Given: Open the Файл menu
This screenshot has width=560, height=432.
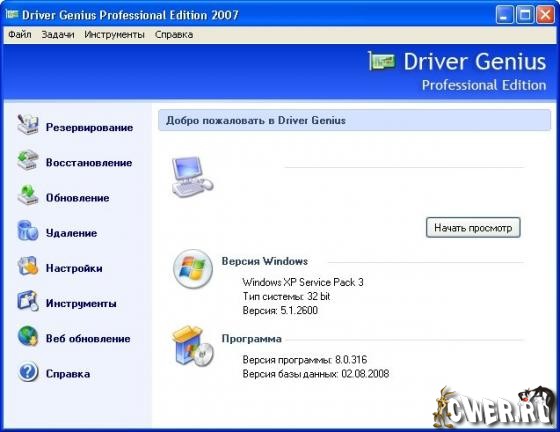Looking at the screenshot, I should point(20,35).
